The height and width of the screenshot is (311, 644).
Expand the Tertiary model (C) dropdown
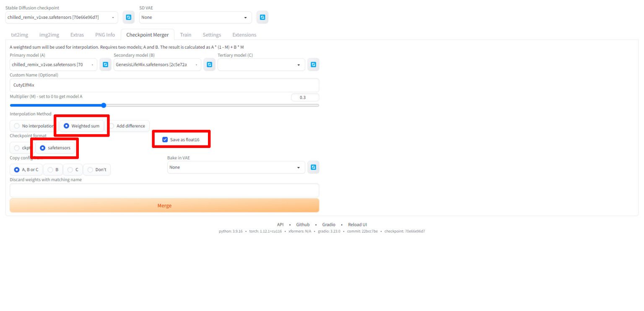[x=261, y=65]
